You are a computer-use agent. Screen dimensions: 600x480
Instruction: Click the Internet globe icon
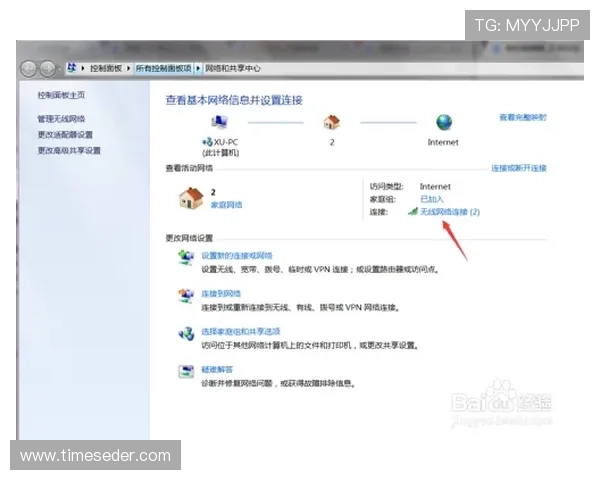tap(444, 122)
